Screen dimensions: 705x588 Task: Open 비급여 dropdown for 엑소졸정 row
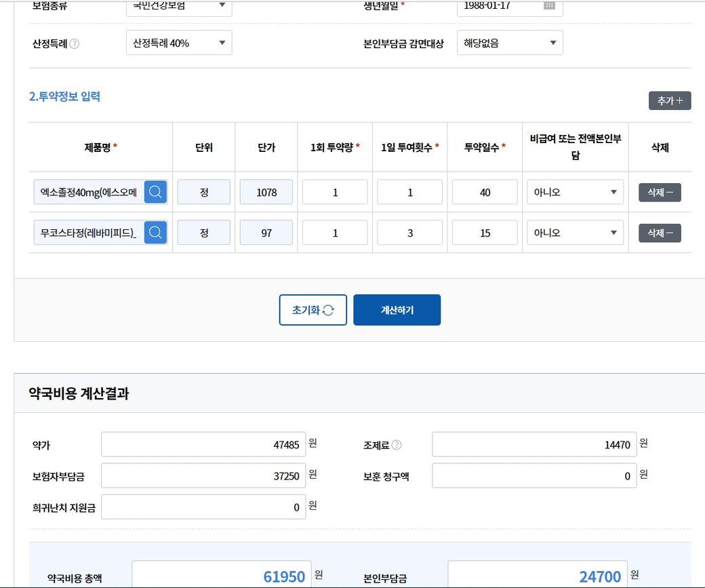(575, 193)
